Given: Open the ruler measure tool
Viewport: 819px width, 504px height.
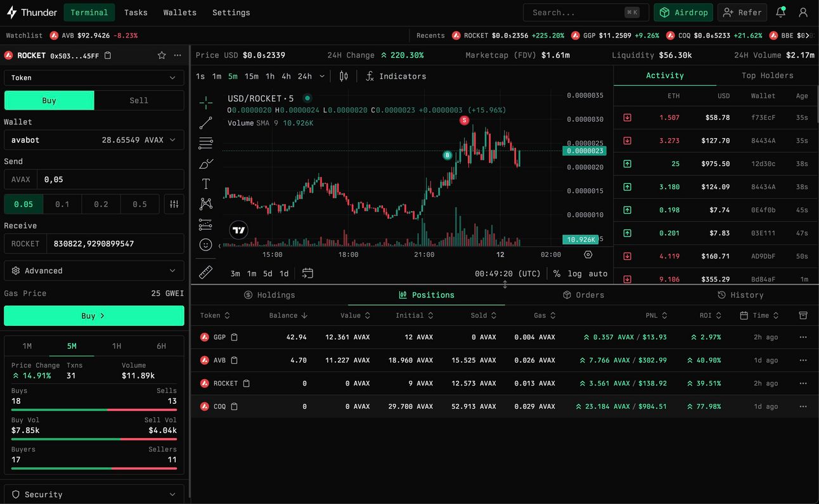Looking at the screenshot, I should (x=206, y=273).
